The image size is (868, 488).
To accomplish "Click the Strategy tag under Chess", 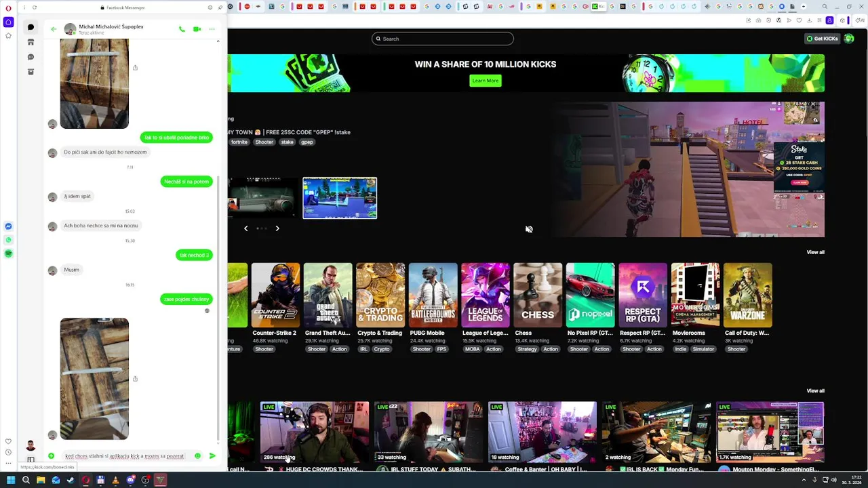I will [x=527, y=349].
